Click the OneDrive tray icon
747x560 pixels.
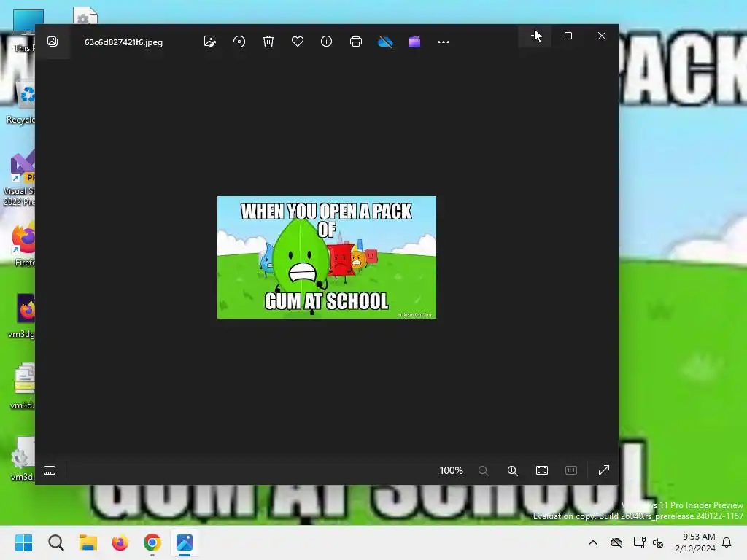(x=616, y=542)
